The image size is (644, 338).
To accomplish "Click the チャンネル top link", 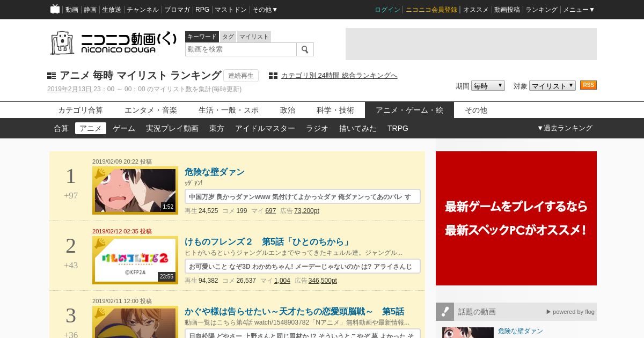I will 143,10.
